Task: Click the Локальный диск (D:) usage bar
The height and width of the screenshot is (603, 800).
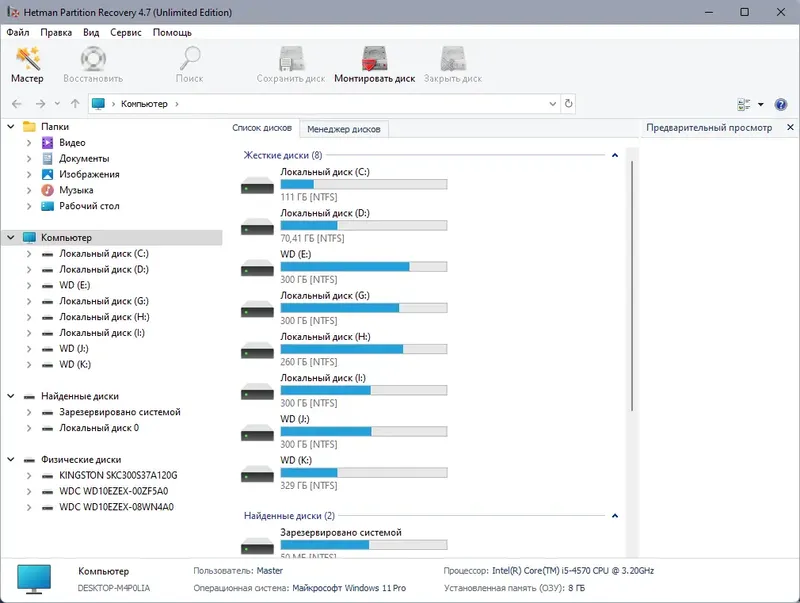Action: click(x=364, y=225)
